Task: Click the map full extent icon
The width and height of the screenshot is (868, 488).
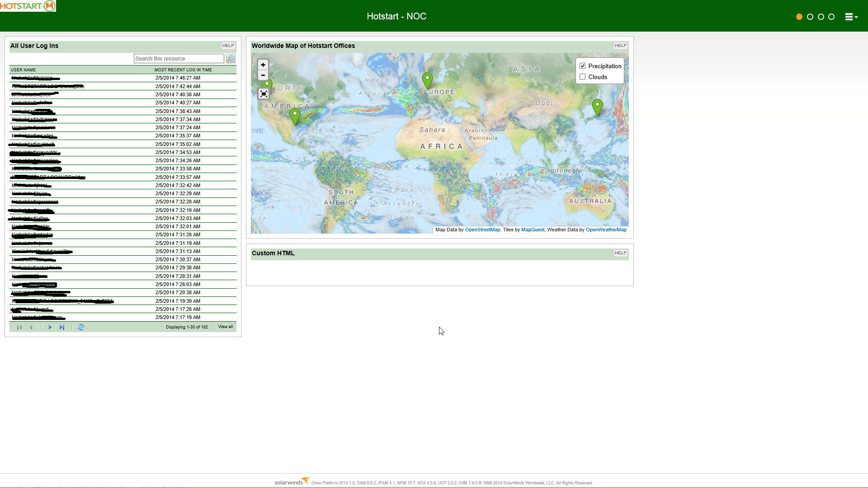Action: click(264, 94)
